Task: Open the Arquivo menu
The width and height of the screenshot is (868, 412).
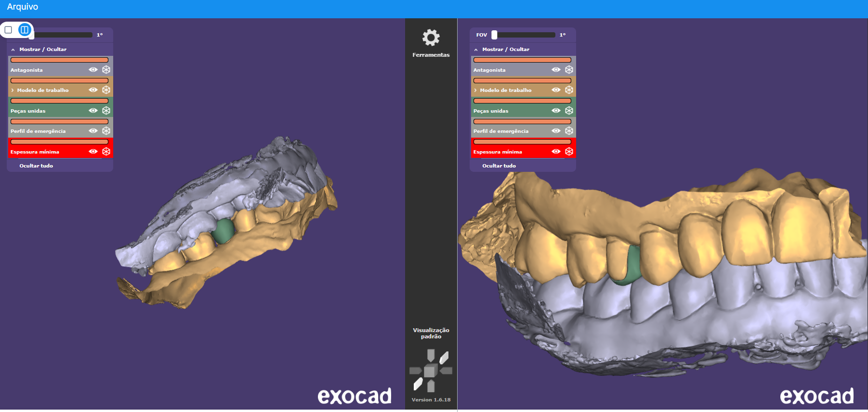Action: (x=23, y=7)
